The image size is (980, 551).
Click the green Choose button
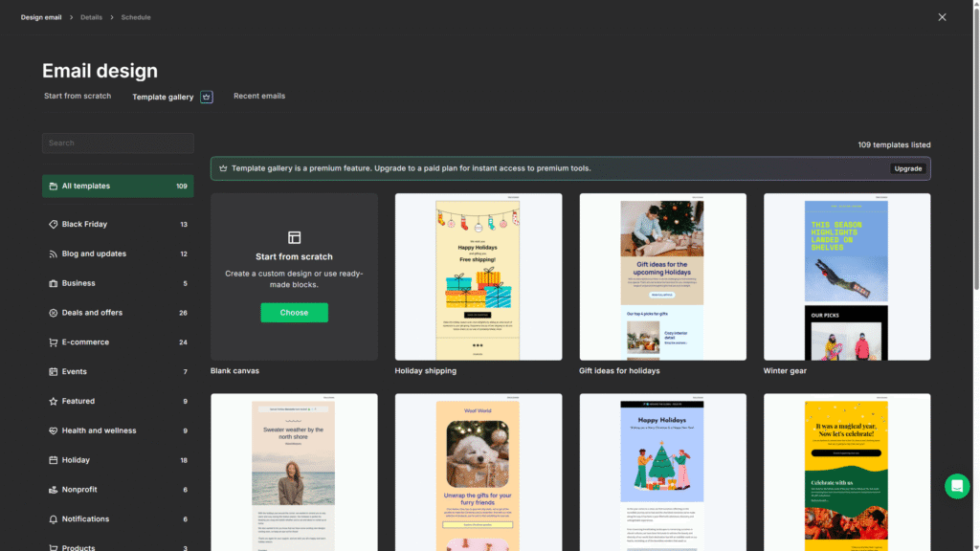(294, 313)
